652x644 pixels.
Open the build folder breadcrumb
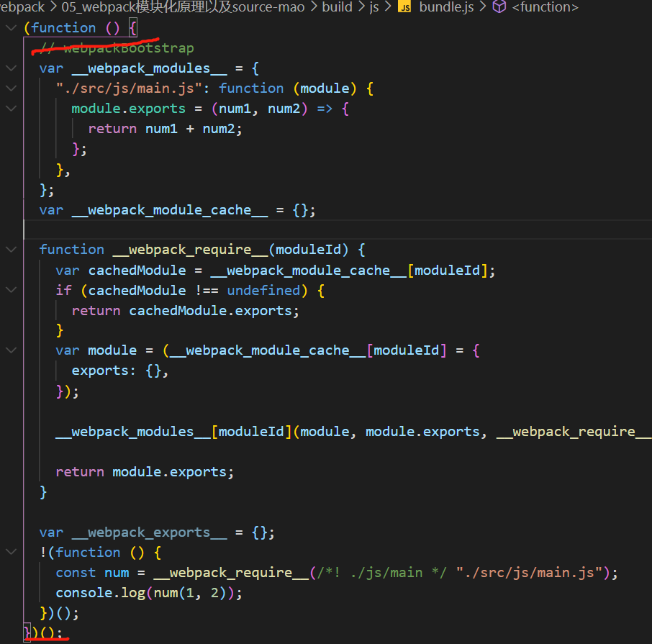pyautogui.click(x=337, y=6)
